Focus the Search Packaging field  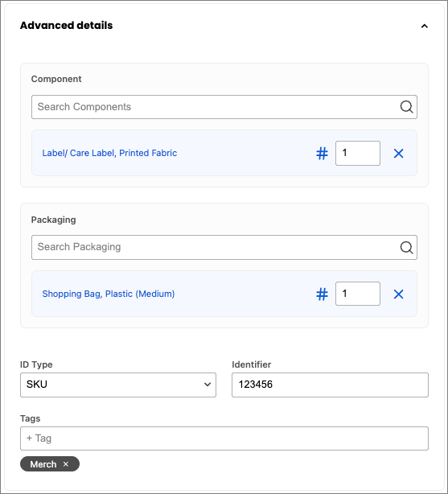coord(224,247)
